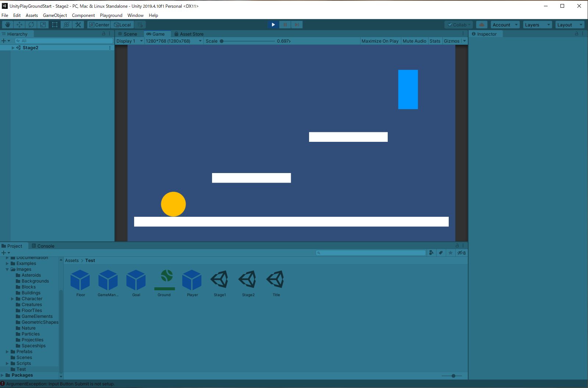Select the Rotate tool
The width and height of the screenshot is (588, 388).
[31, 25]
